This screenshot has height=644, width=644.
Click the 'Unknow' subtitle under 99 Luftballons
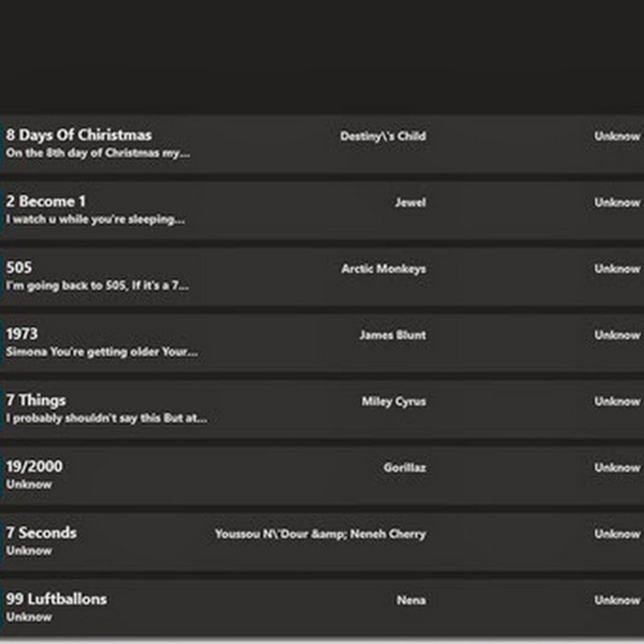click(29, 617)
